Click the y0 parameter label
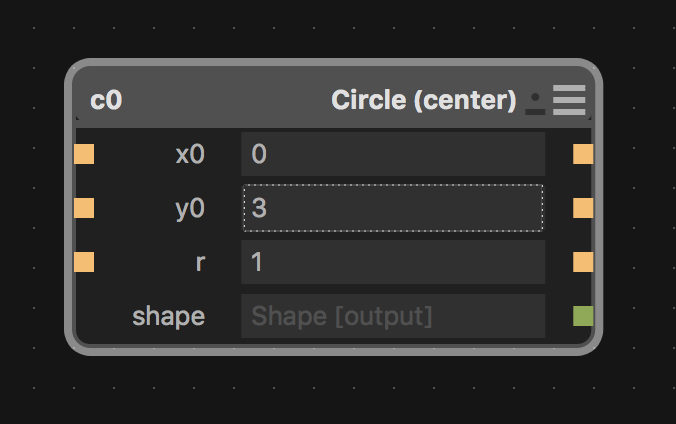 point(190,209)
